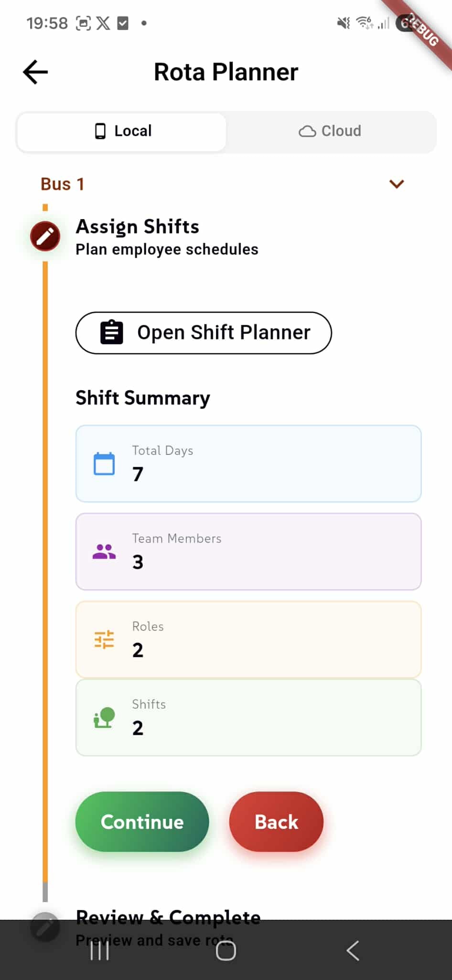Select the Team Members summary card
Screen dimensions: 452x980
click(248, 551)
